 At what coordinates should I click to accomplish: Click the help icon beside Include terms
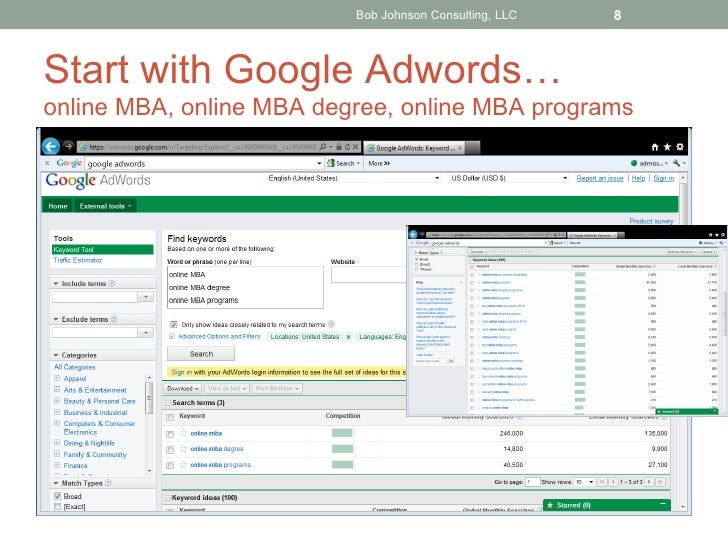coord(111,283)
